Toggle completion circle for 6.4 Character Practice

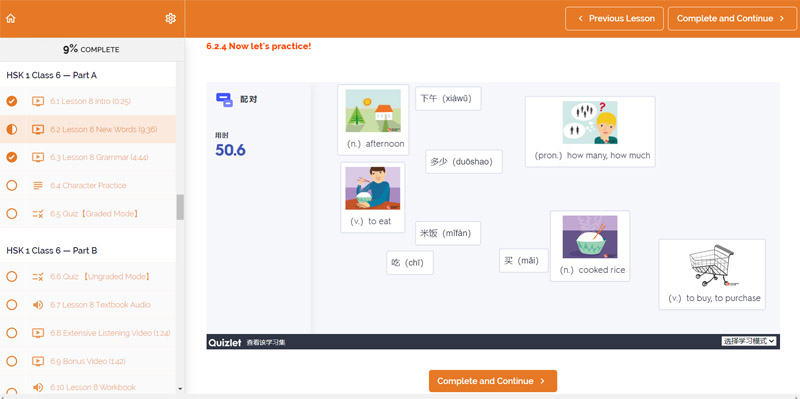pos(12,186)
